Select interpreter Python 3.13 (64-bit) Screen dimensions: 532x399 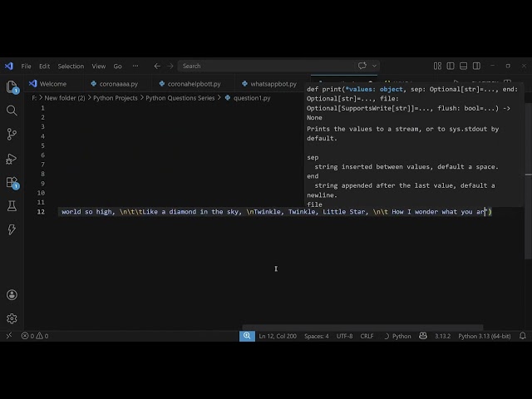coord(484,336)
